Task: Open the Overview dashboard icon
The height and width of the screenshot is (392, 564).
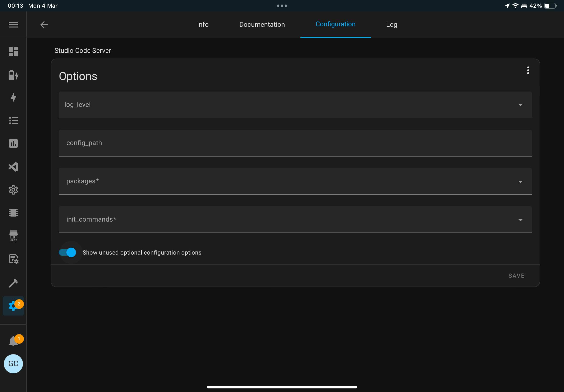Action: click(x=13, y=52)
